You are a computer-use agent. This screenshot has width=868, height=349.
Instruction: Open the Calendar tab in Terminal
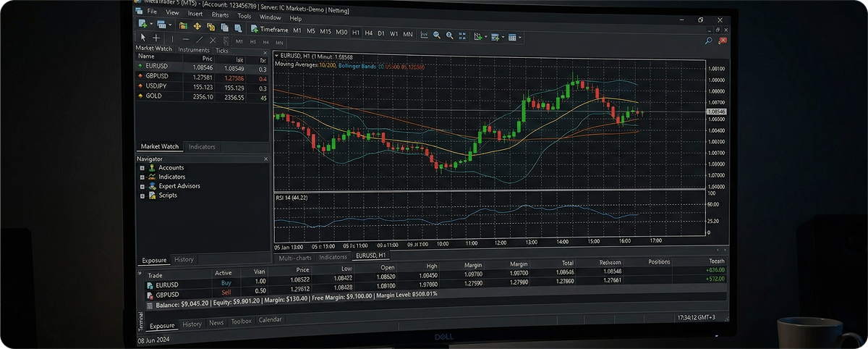tap(270, 319)
